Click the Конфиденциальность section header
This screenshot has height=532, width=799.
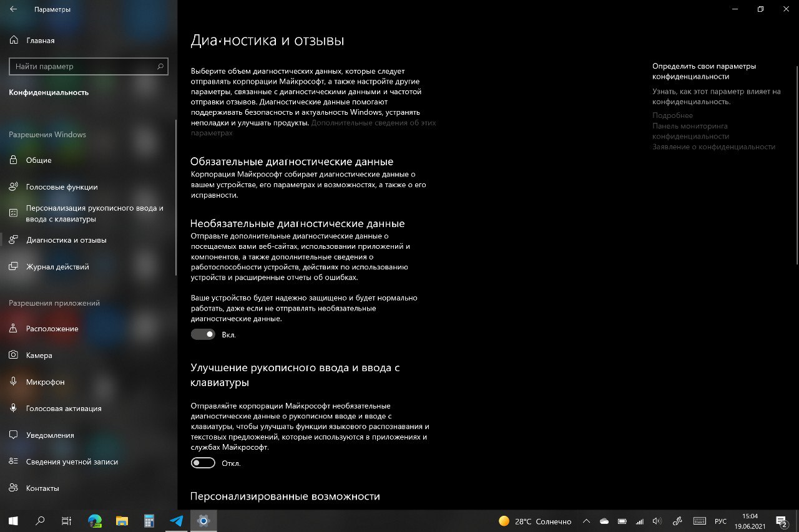49,92
